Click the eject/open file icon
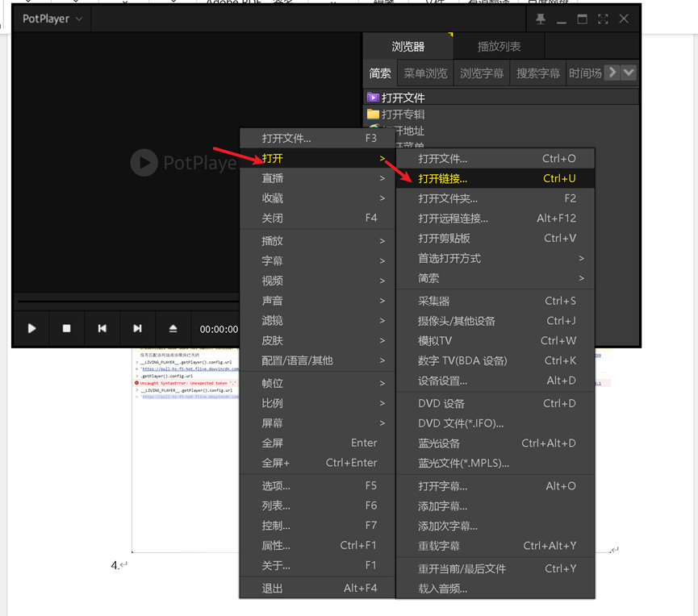This screenshot has width=698, height=616. [x=173, y=328]
